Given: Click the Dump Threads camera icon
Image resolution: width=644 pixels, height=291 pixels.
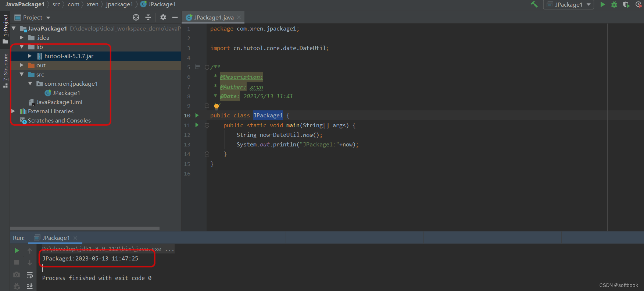Looking at the screenshot, I should (17, 274).
